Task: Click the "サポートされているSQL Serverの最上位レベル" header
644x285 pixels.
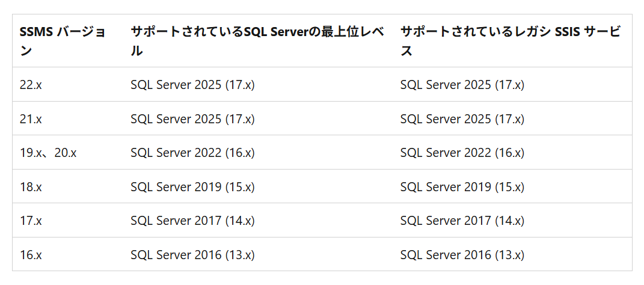Action: [x=257, y=41]
